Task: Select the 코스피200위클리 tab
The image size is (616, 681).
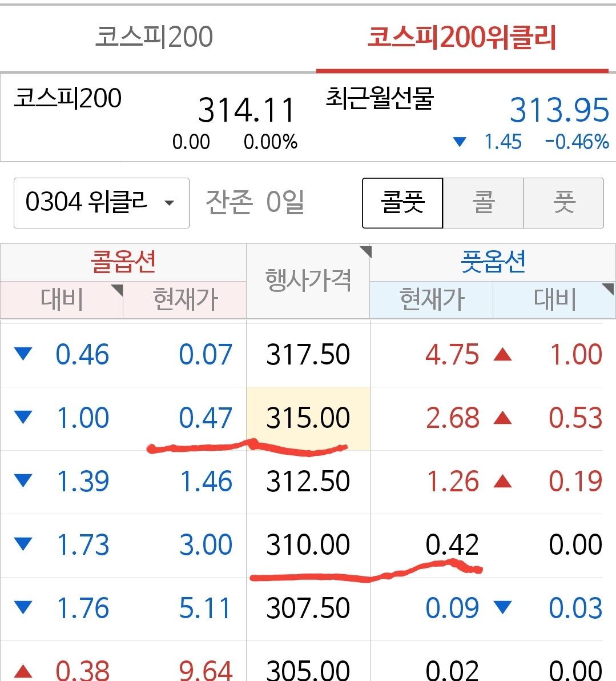Action: pyautogui.click(x=461, y=38)
